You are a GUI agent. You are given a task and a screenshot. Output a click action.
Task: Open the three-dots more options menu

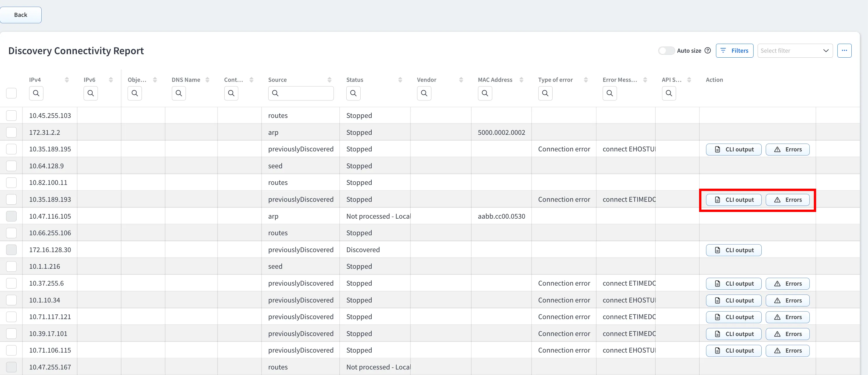[844, 51]
